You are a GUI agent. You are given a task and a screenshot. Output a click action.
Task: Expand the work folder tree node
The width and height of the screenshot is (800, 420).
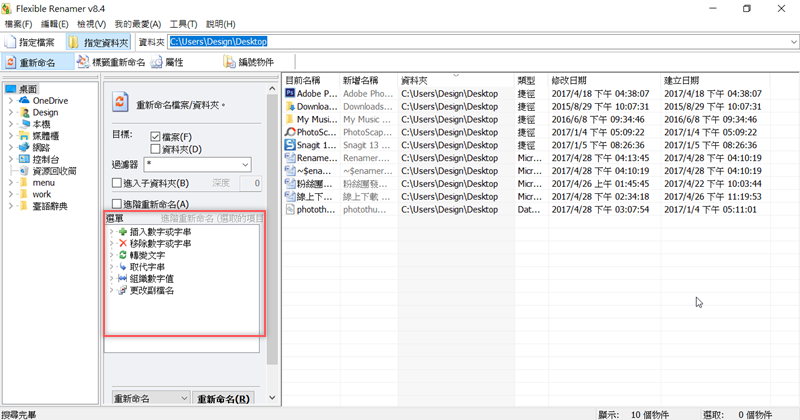[11, 194]
